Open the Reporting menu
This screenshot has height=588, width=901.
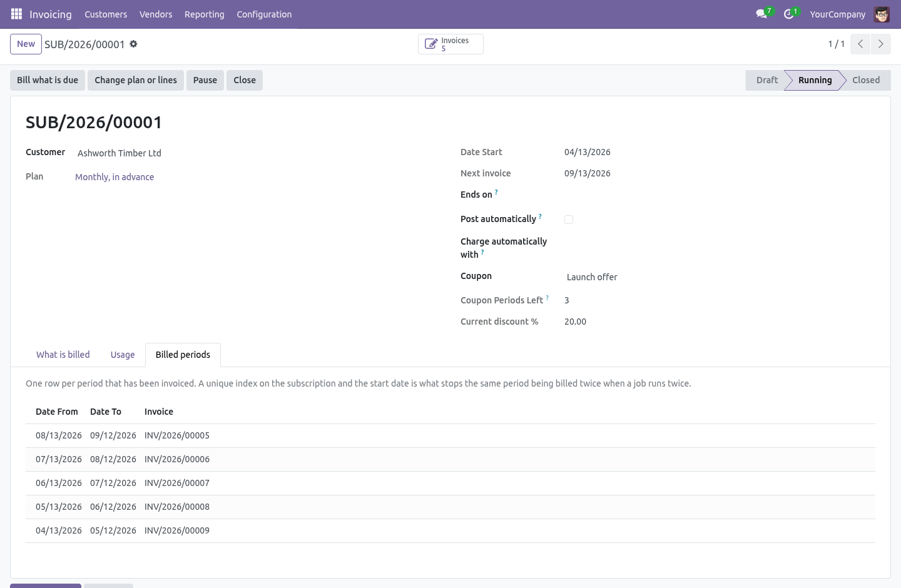click(x=204, y=14)
